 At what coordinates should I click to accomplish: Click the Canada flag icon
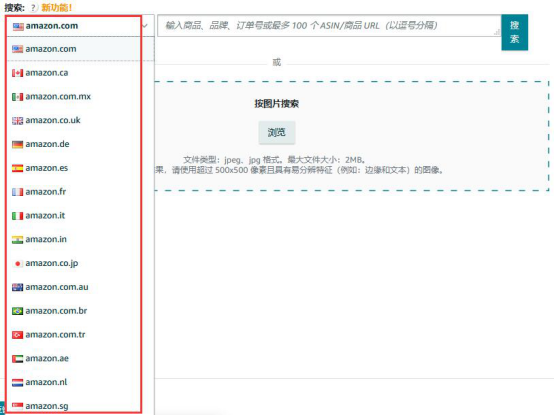(x=17, y=73)
